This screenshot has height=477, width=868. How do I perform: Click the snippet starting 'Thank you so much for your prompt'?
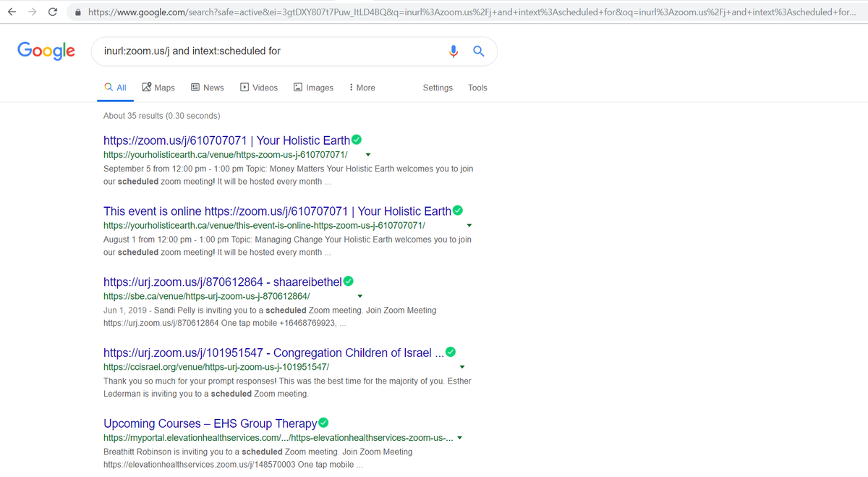tap(288, 387)
